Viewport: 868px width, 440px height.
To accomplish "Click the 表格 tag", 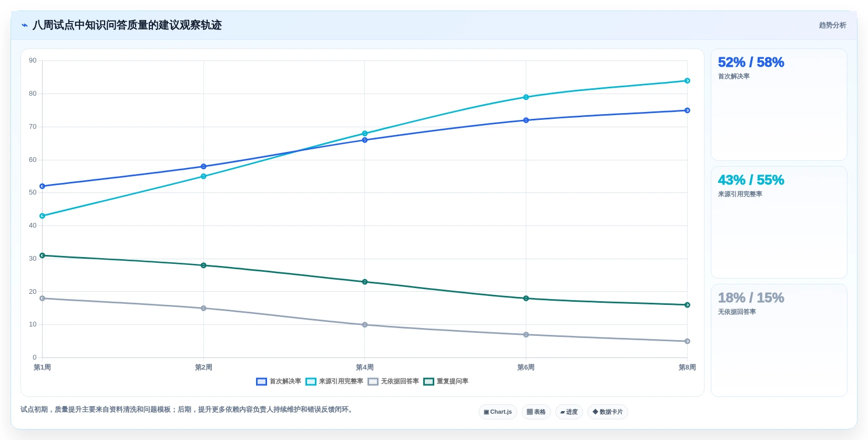I will point(536,412).
